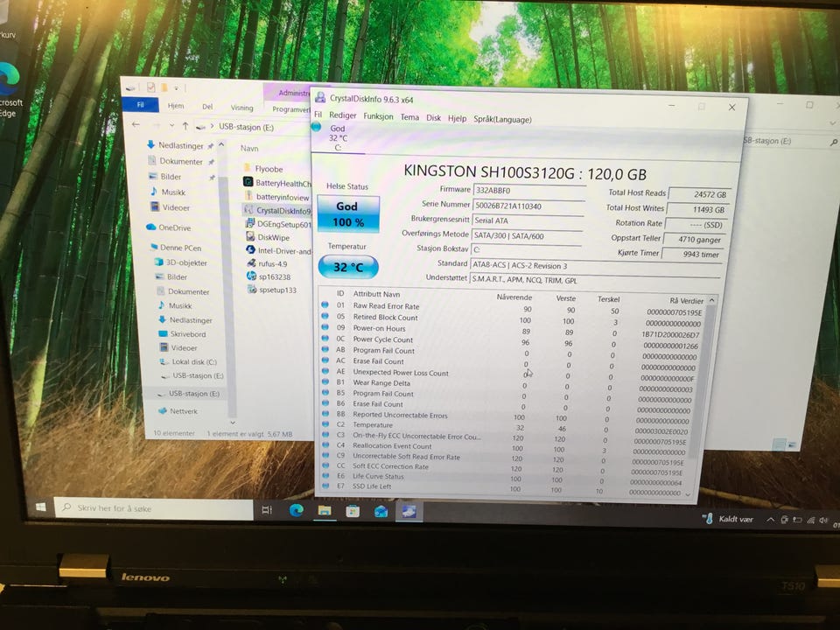Open Nedlastinger in Quick access
The height and width of the screenshot is (630, 840).
coord(180,145)
